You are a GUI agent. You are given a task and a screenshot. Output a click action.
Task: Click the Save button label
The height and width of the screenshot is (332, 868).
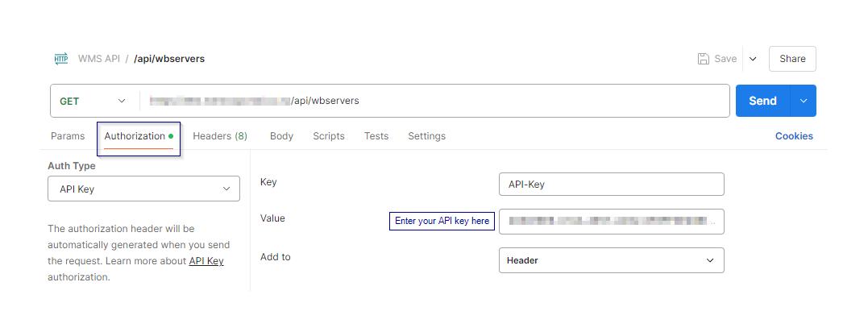point(725,59)
